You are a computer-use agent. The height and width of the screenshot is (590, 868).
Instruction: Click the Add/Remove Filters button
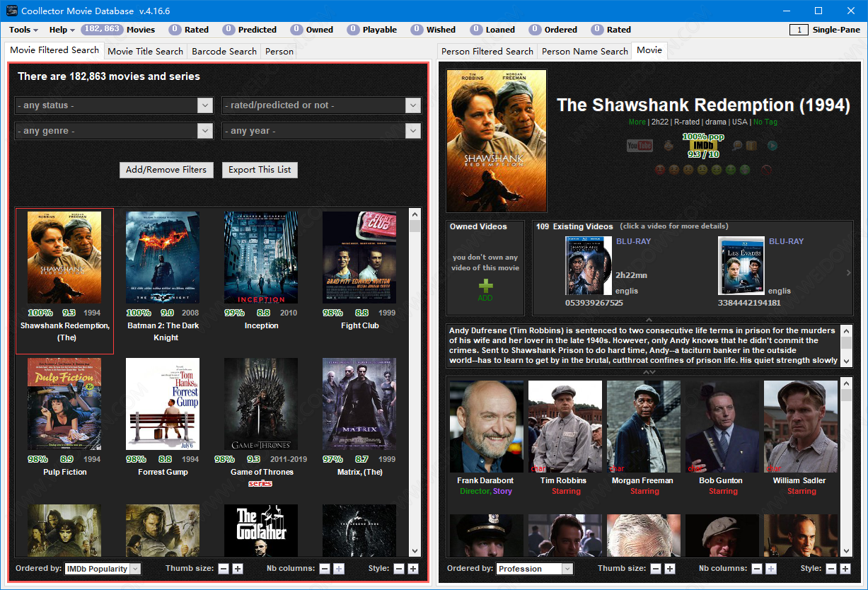click(x=166, y=170)
